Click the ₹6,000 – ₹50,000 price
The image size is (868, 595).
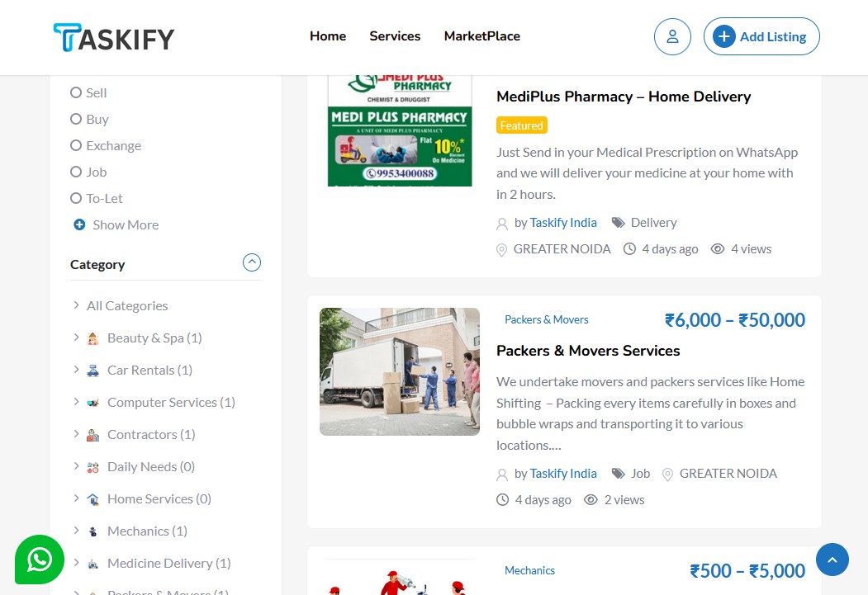point(734,319)
